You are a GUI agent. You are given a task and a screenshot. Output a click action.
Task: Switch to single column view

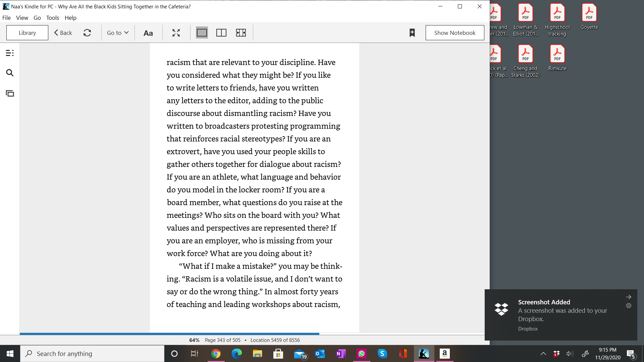202,33
